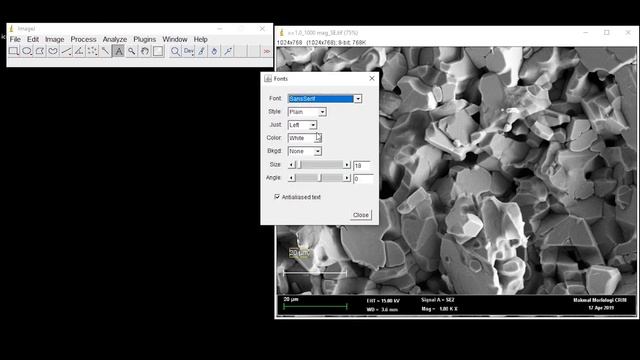Select the Magnifying glass zoom tool
This screenshot has width=640, height=360.
pyautogui.click(x=131, y=51)
